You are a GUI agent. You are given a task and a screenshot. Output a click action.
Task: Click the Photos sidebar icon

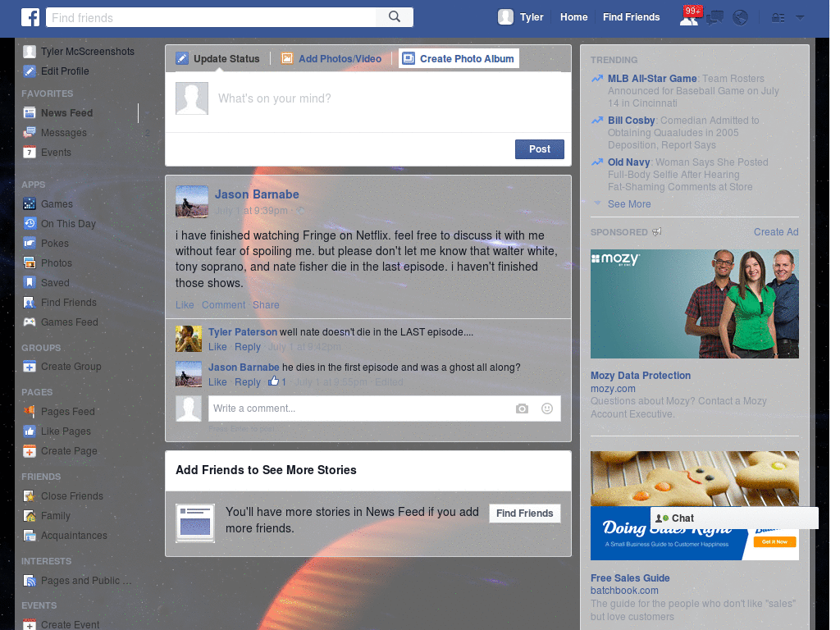30,263
